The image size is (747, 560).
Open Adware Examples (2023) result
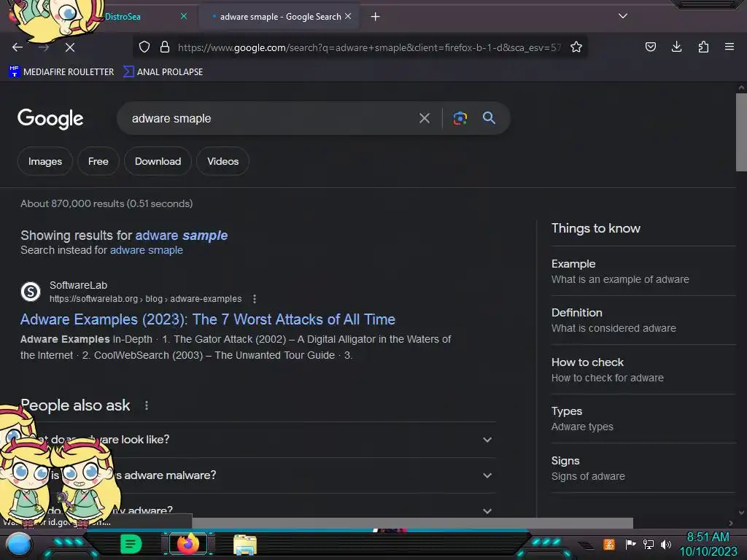pos(208,319)
